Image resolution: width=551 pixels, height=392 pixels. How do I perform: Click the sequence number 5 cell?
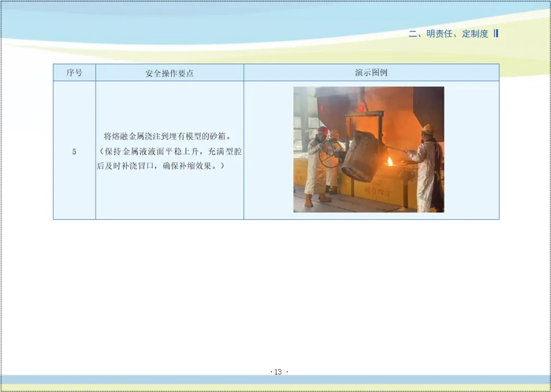pyautogui.click(x=74, y=150)
